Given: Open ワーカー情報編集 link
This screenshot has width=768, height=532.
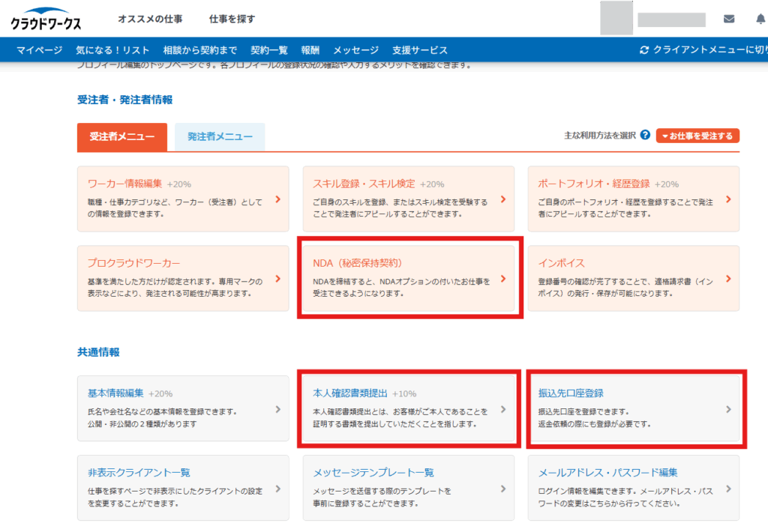Looking at the screenshot, I should pyautogui.click(x=124, y=184).
